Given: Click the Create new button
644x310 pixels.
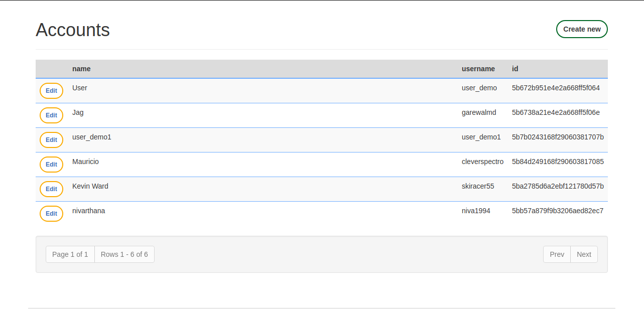Looking at the screenshot, I should [581, 29].
